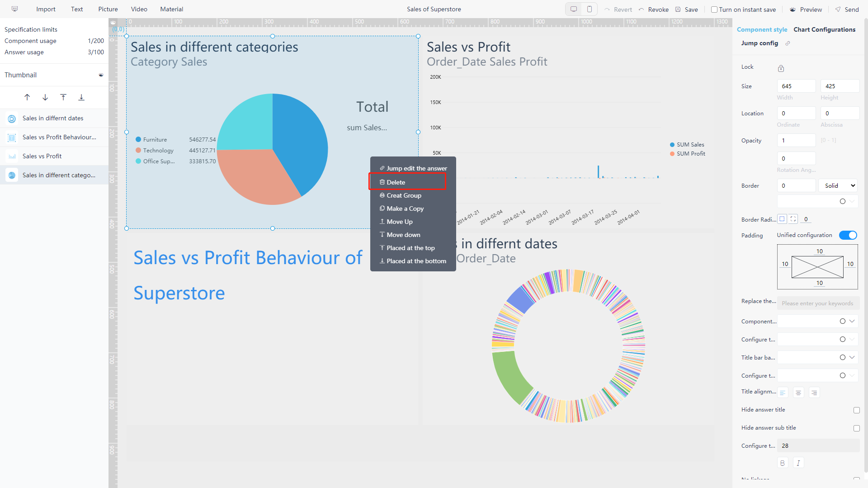Open the Component color dropdown
Image resolution: width=868 pixels, height=488 pixels.
tap(817, 321)
